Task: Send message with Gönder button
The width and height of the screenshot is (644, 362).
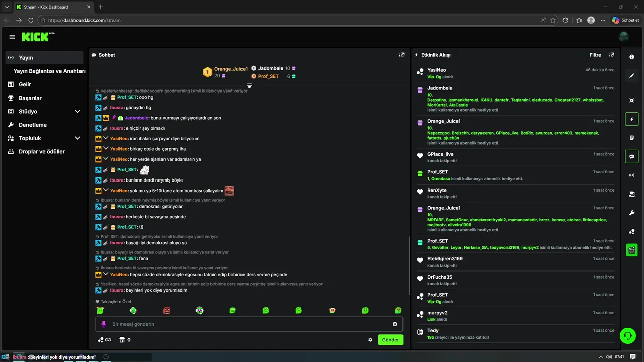Action: click(x=390, y=340)
